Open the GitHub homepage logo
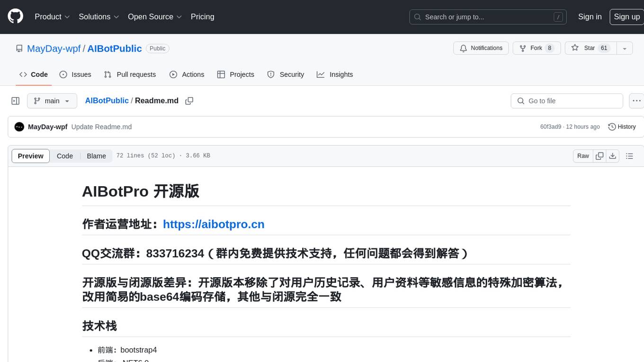Image resolution: width=644 pixels, height=362 pixels. tap(15, 17)
